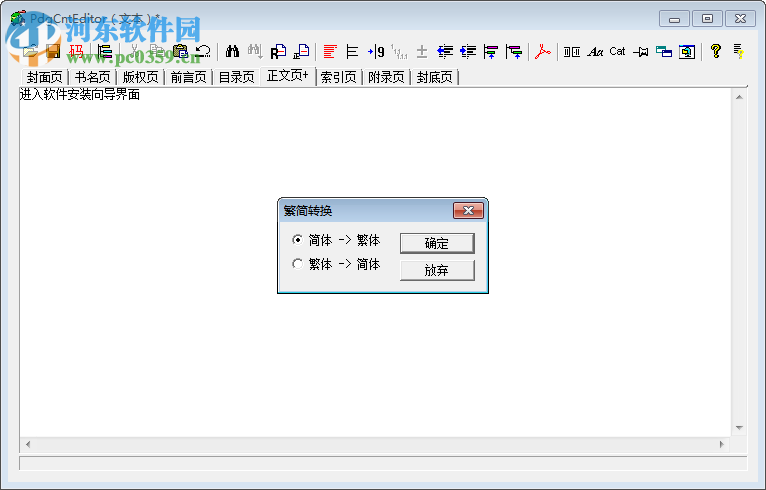The height and width of the screenshot is (490, 766).
Task: Click the plus-minus toolbar icon
Action: pyautogui.click(x=422, y=51)
